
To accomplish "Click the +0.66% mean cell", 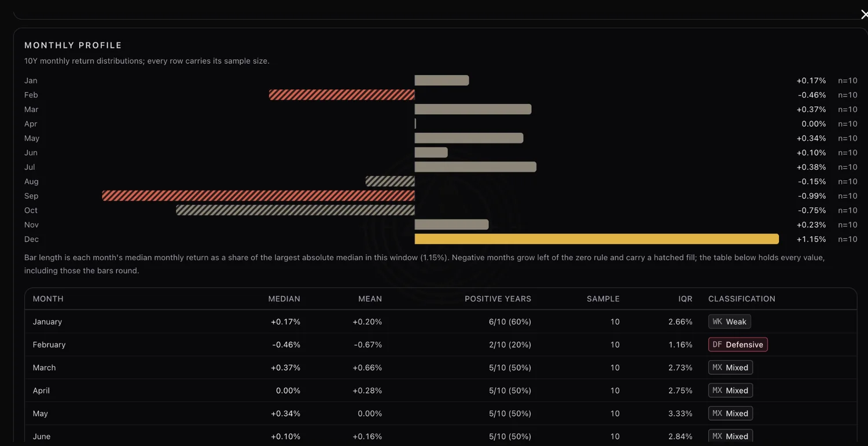I will coord(367,367).
